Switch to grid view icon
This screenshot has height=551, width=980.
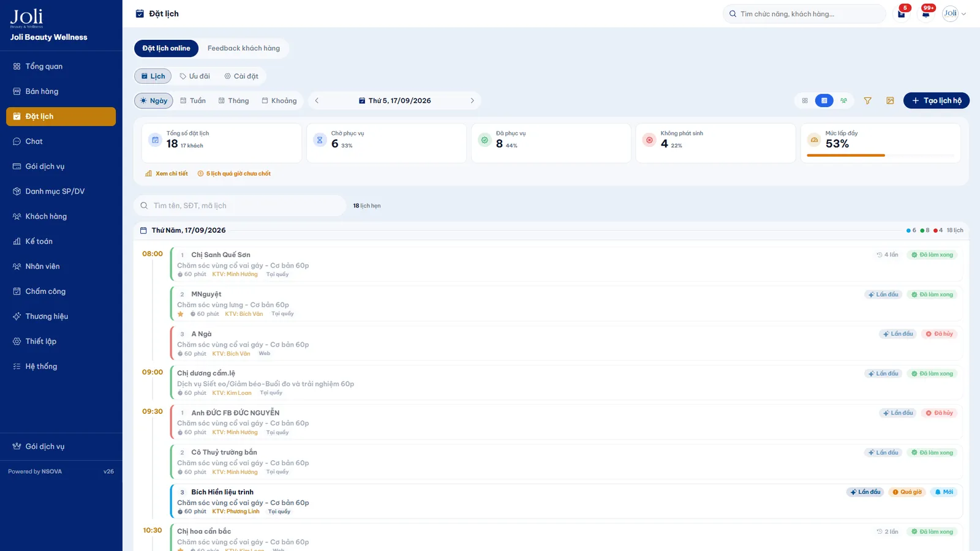805,100
